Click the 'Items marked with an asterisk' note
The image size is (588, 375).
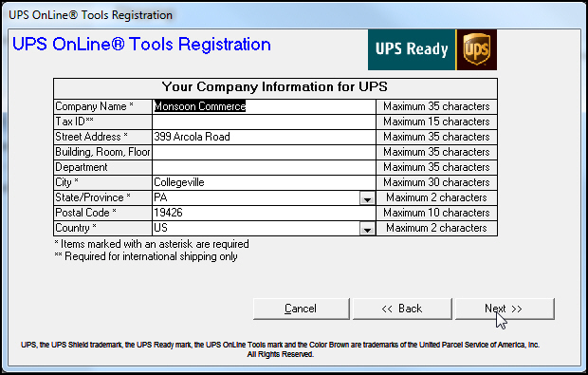(152, 244)
